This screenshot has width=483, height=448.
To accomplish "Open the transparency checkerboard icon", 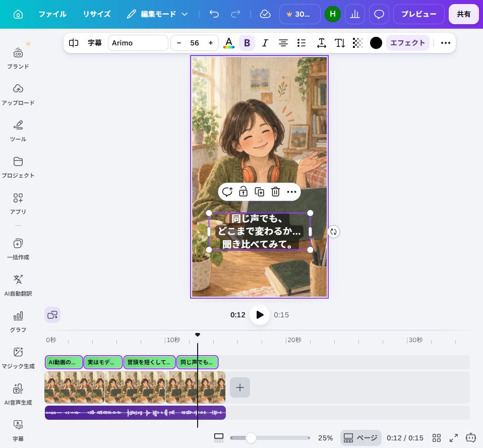I will 357,43.
